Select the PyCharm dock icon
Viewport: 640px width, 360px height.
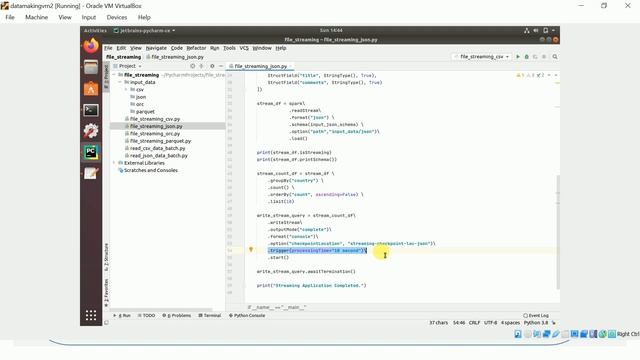pyautogui.click(x=91, y=152)
